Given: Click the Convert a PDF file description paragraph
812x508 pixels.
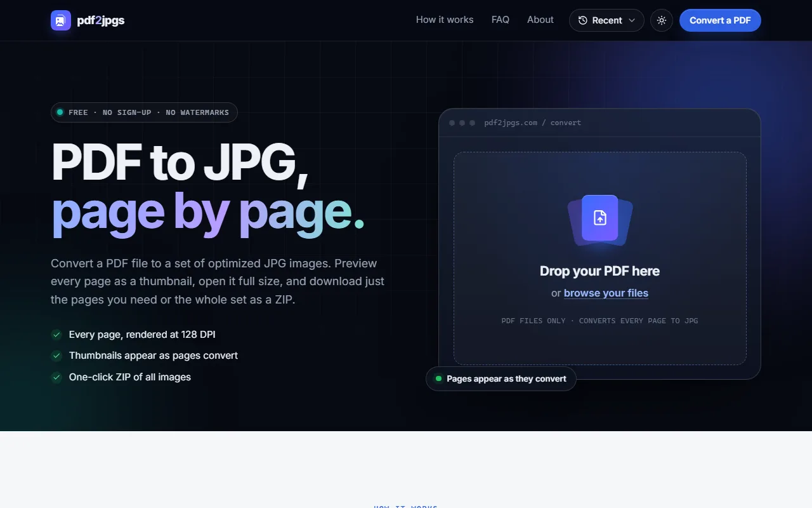Looking at the screenshot, I should pyautogui.click(x=218, y=281).
